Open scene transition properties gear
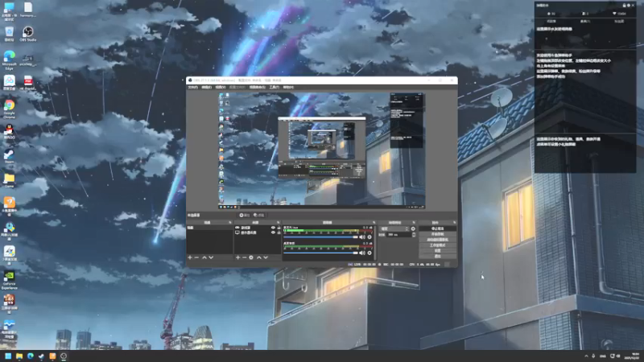 pos(413,228)
